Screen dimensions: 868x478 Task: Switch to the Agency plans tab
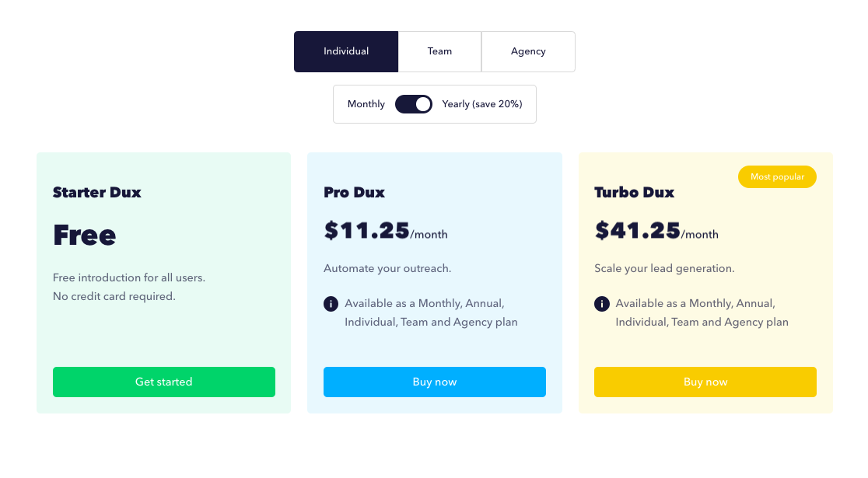tap(528, 51)
